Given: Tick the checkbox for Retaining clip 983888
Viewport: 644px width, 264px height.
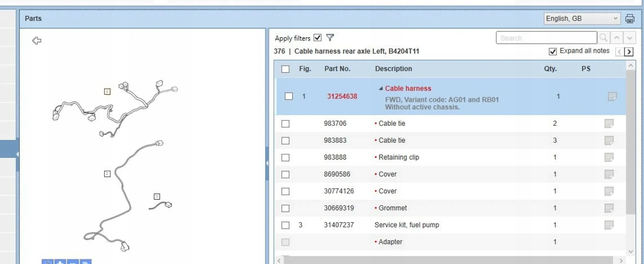Looking at the screenshot, I should pos(285,157).
